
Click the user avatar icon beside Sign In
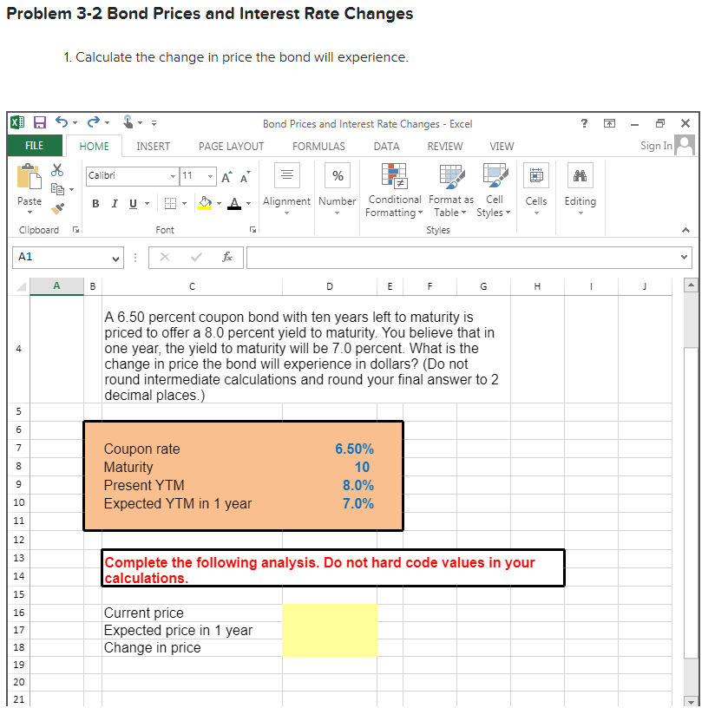click(685, 145)
